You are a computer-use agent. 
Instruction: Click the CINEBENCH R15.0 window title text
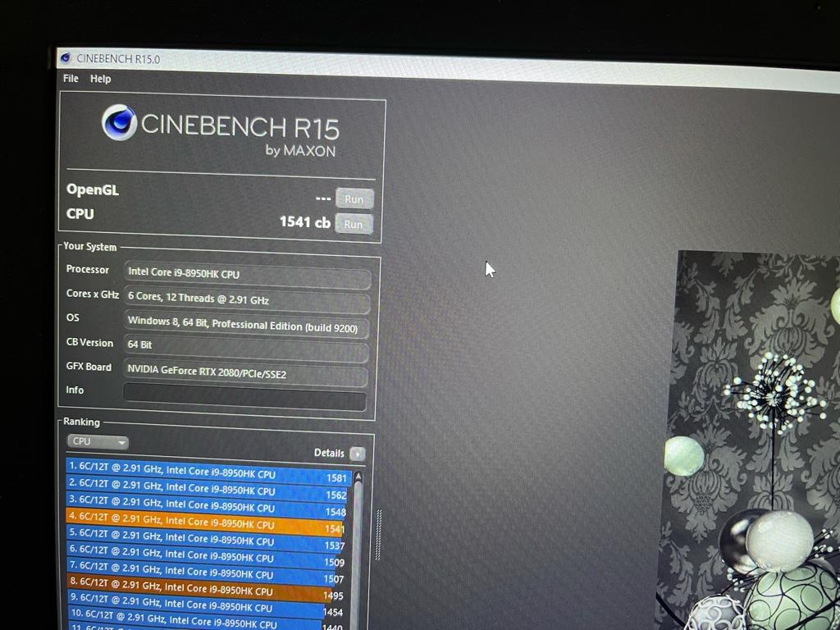[x=118, y=59]
